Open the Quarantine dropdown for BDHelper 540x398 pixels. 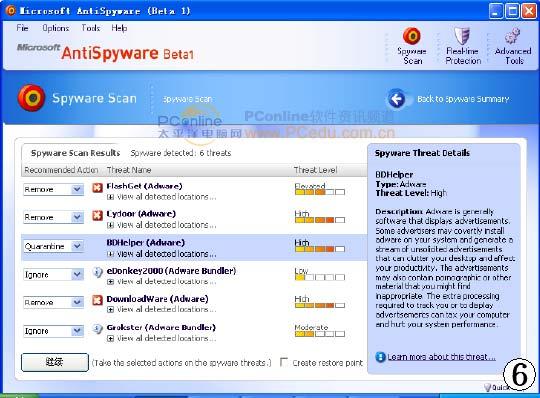click(x=77, y=246)
